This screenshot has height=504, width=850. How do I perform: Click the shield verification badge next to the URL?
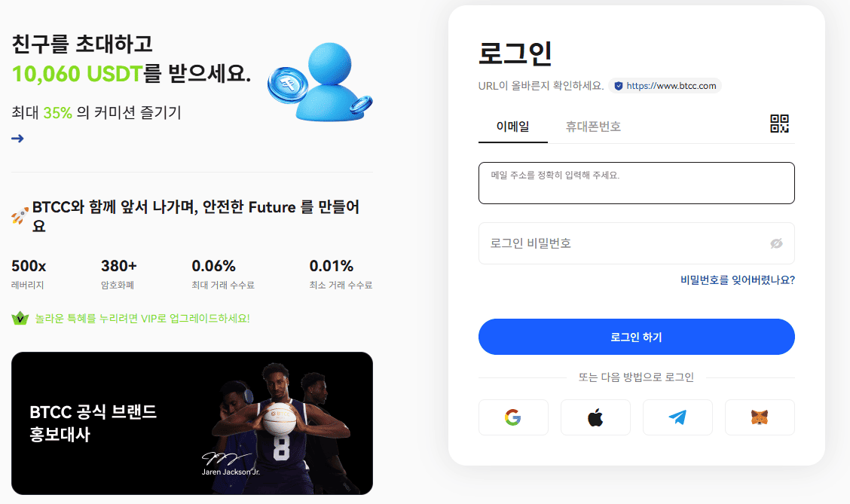pos(619,86)
